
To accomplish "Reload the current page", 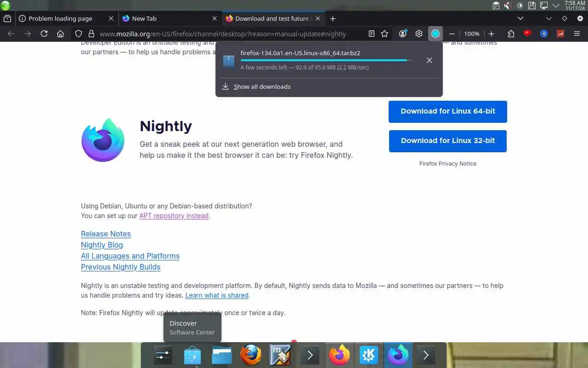I will tap(44, 34).
